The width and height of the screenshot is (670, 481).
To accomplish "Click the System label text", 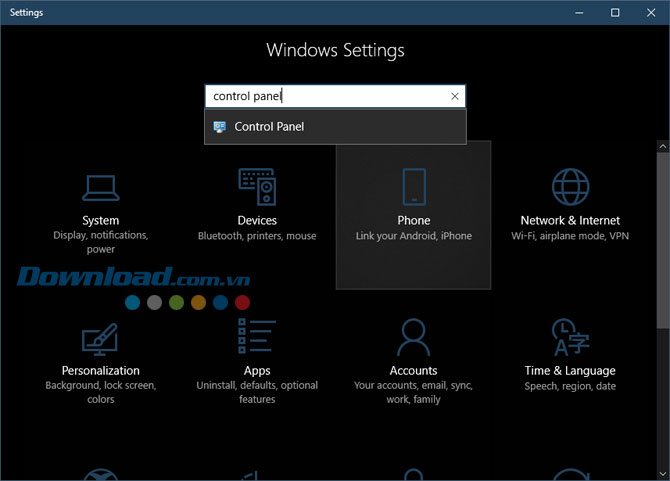I will pos(100,220).
